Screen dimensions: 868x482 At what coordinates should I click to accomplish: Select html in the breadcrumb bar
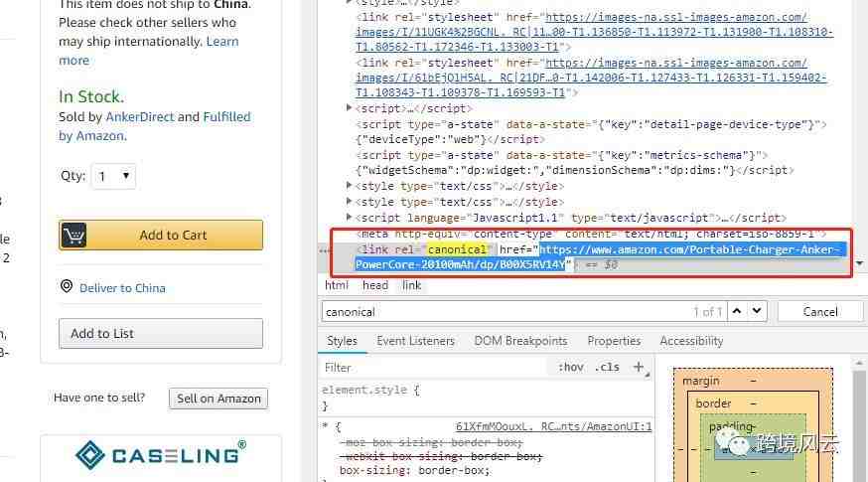click(x=337, y=285)
